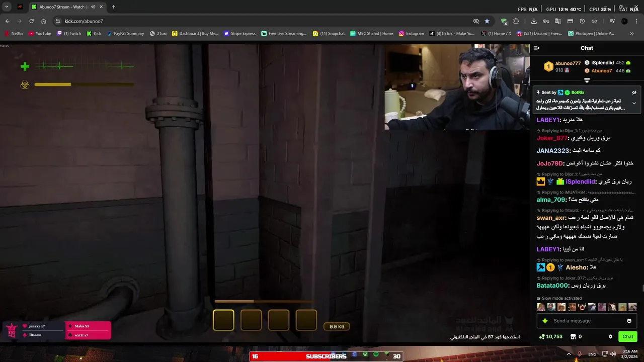View site information icon in address bar
This screenshot has width=644, height=362.
coord(58,21)
